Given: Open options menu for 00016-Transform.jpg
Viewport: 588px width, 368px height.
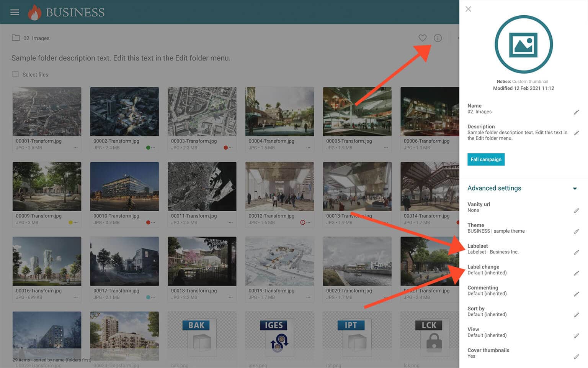Looking at the screenshot, I should tap(75, 297).
